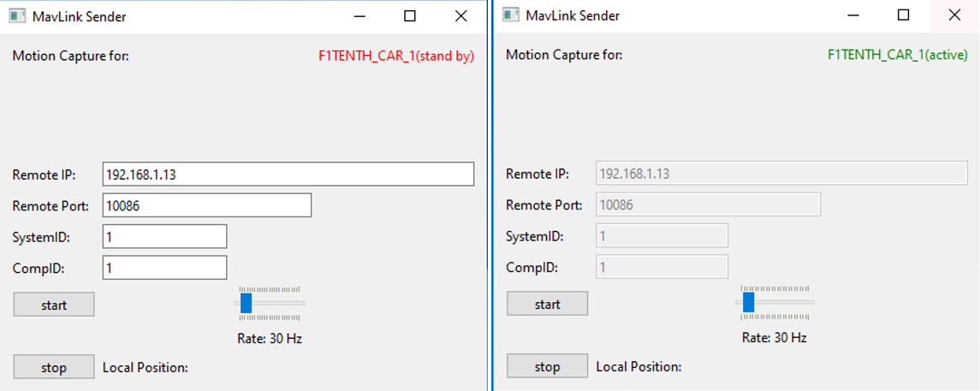Image resolution: width=980 pixels, height=391 pixels.
Task: Close the right MavLink Sender window
Action: (x=954, y=15)
